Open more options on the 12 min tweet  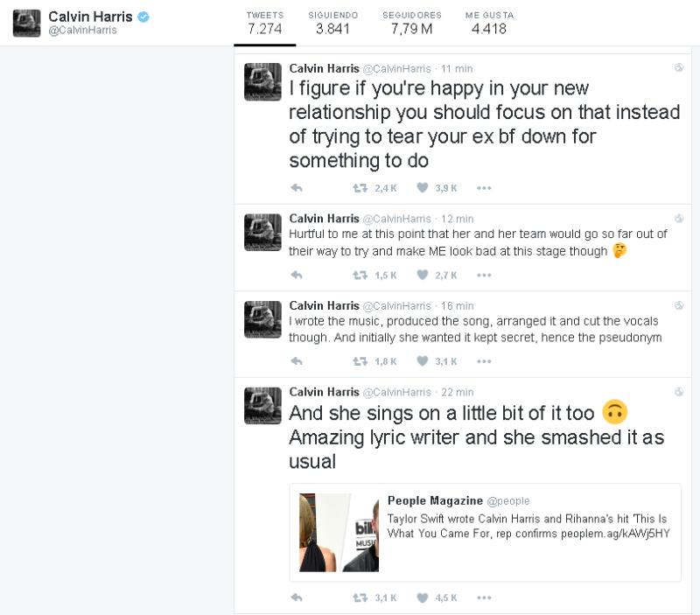coord(484,275)
